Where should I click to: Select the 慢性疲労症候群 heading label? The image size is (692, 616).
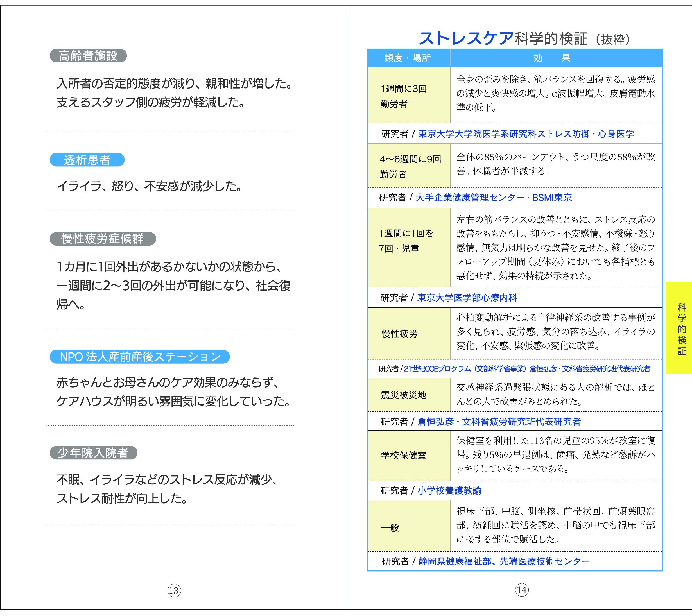click(x=103, y=239)
